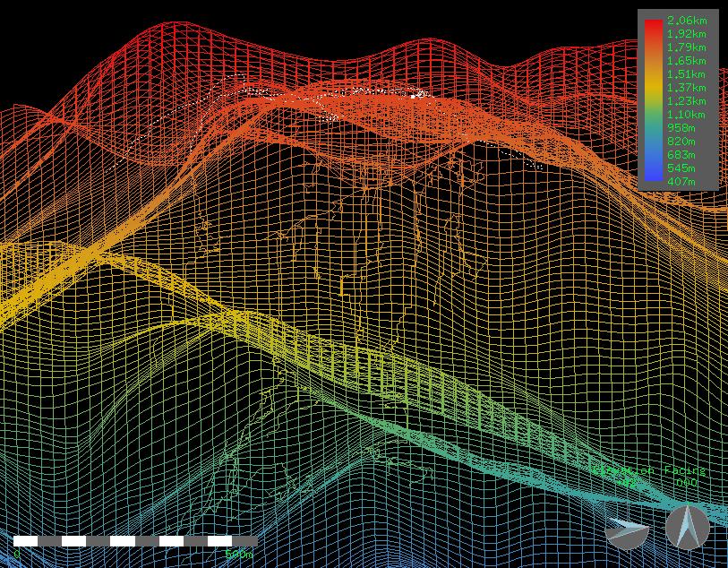Click the north-facing compass indicator

687,527
